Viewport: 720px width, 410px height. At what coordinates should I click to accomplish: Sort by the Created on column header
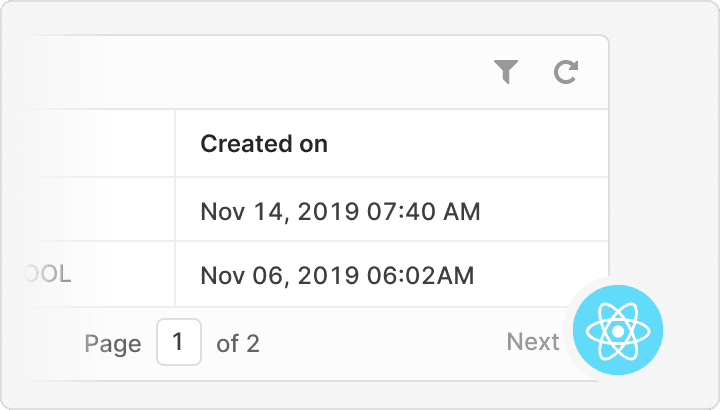click(264, 143)
